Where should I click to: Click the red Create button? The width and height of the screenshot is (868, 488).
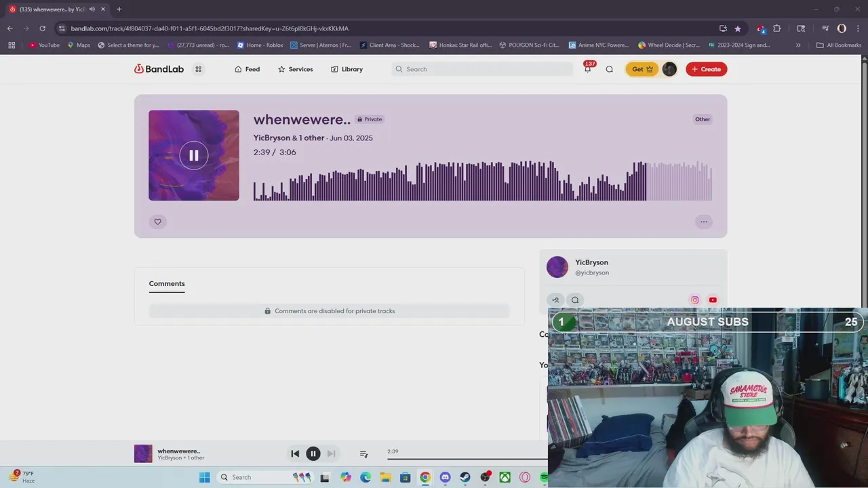pyautogui.click(x=706, y=69)
